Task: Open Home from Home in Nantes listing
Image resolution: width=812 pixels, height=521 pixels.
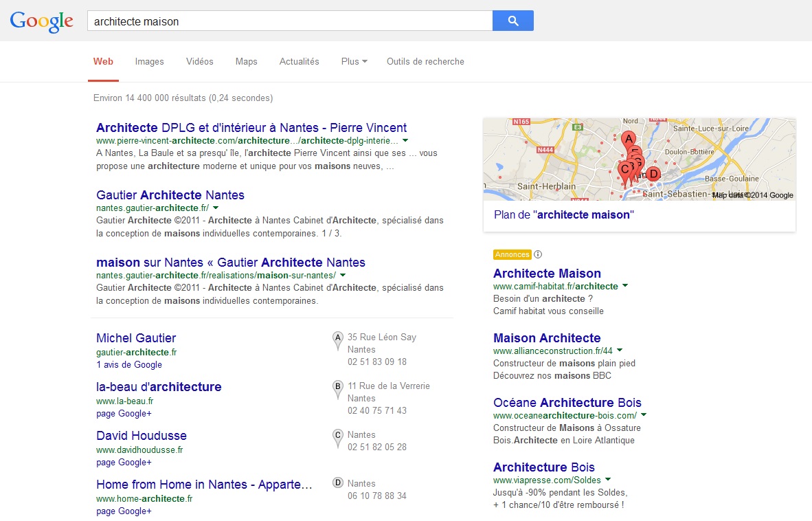Action: point(204,485)
